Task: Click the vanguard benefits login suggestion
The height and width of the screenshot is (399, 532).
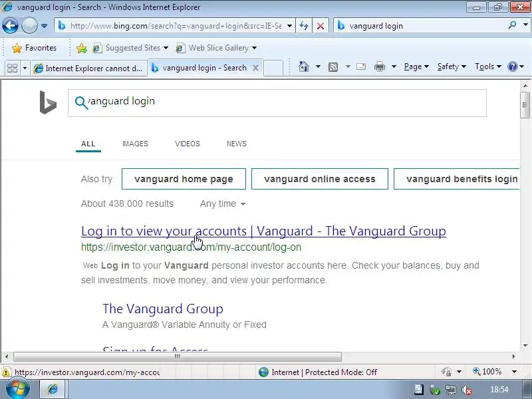Action: tap(457, 179)
